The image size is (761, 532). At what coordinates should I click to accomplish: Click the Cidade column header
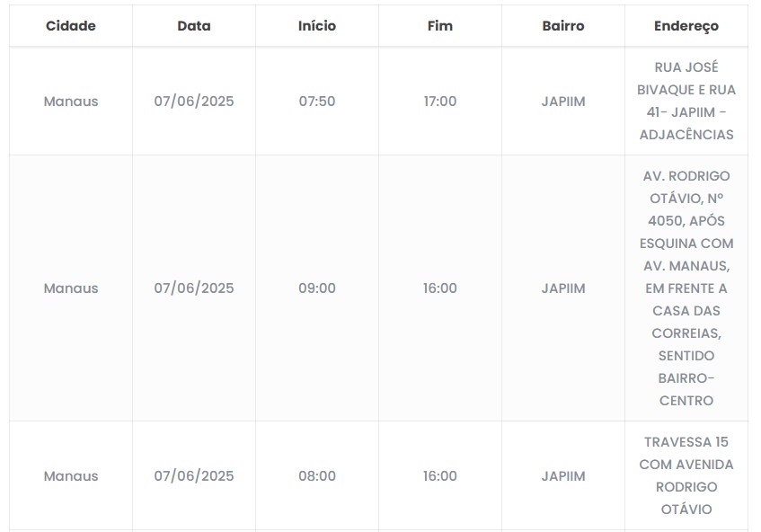click(x=71, y=26)
